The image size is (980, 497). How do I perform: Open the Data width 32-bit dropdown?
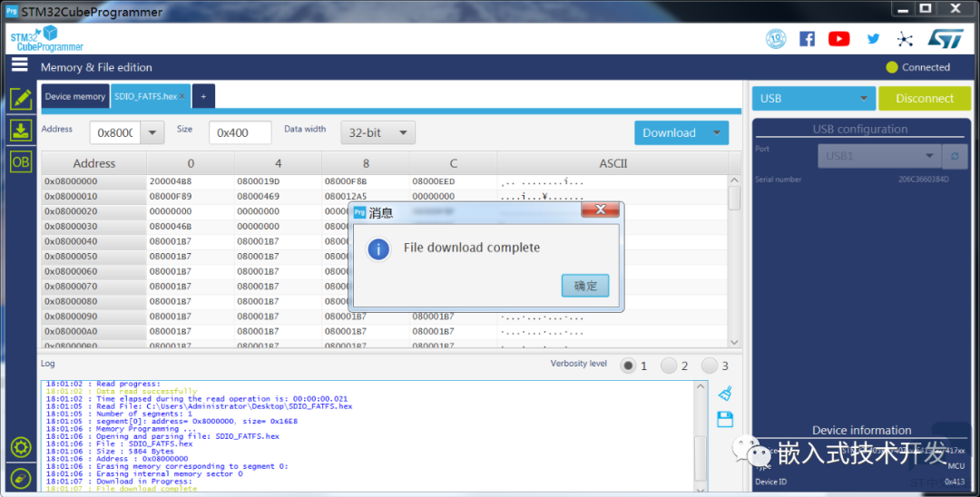[377, 132]
